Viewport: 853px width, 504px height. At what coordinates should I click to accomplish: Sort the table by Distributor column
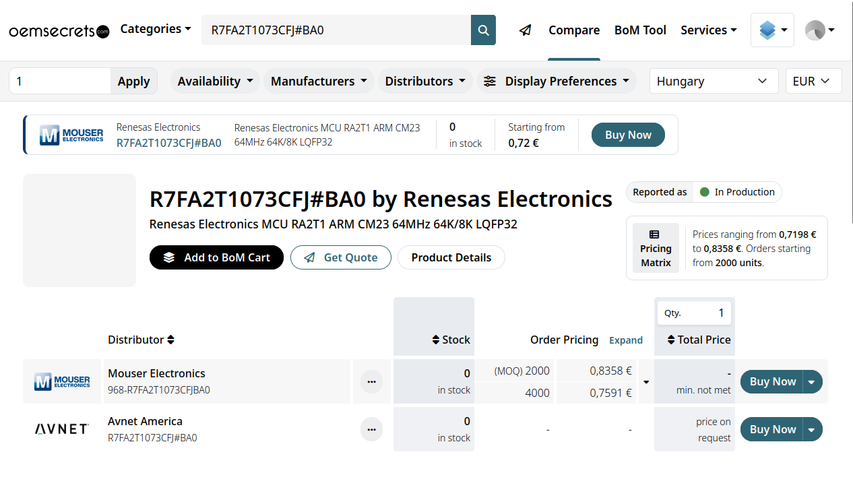(x=141, y=340)
